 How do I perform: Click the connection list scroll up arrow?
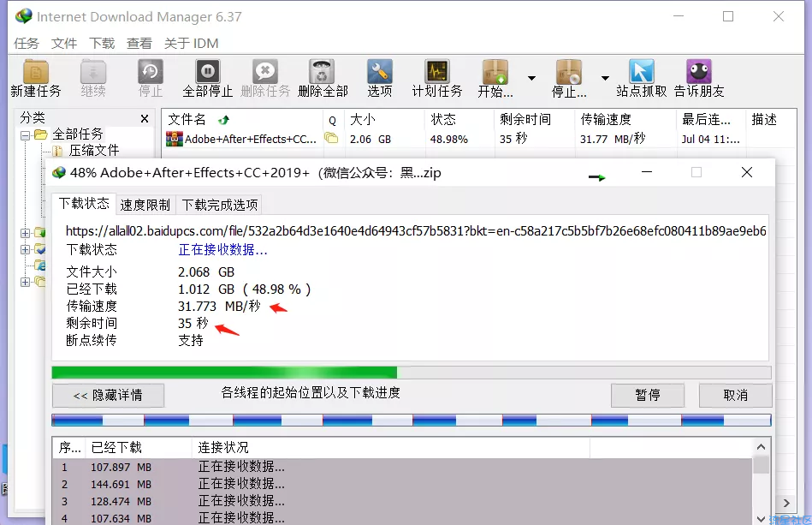coord(761,447)
